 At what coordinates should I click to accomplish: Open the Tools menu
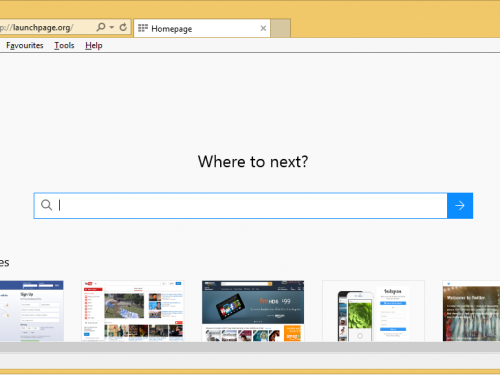(x=64, y=45)
